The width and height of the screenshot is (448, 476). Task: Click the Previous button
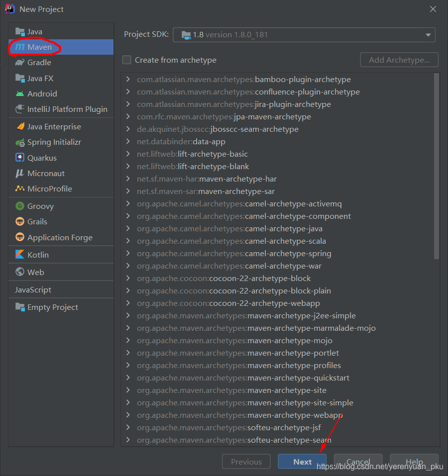(246, 462)
